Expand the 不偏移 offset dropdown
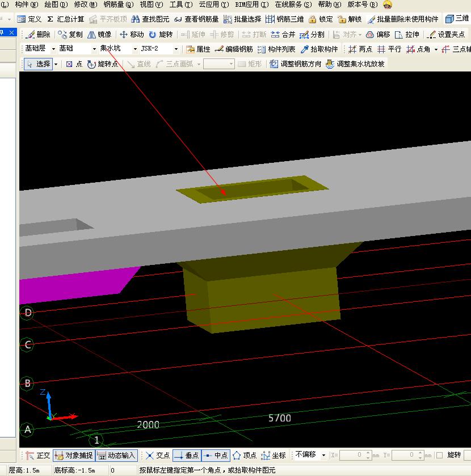This screenshot has width=471, height=476. coord(323,455)
